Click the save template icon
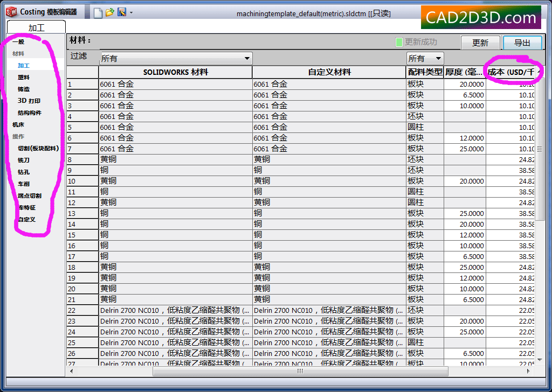Screen dimensions: 552x392 point(122,13)
